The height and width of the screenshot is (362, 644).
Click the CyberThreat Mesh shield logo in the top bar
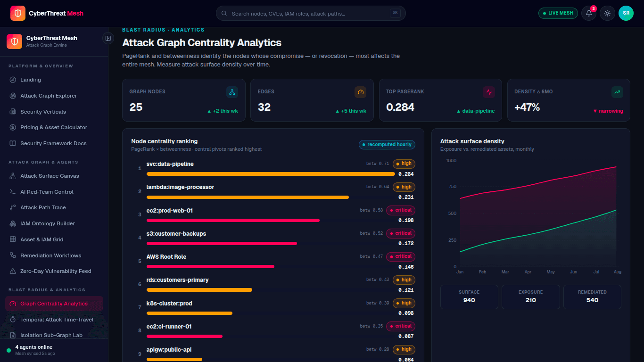point(18,13)
